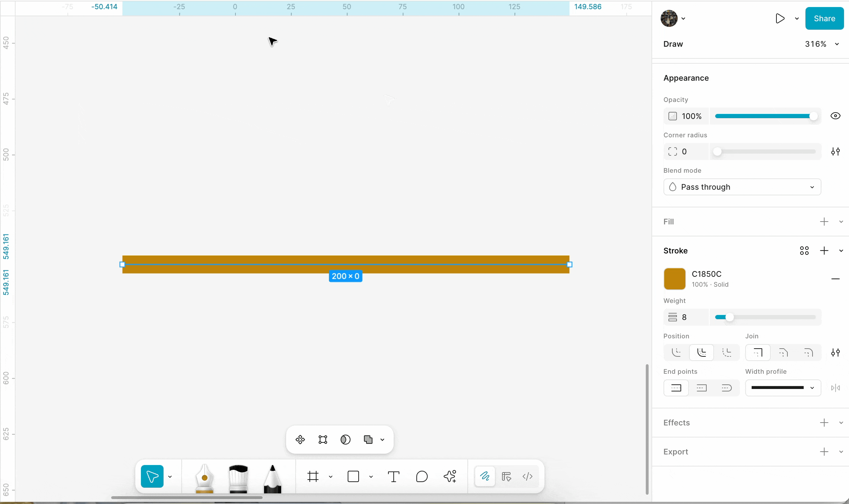The height and width of the screenshot is (504, 849).
Task: Click the boolean union icon
Action: tap(368, 440)
